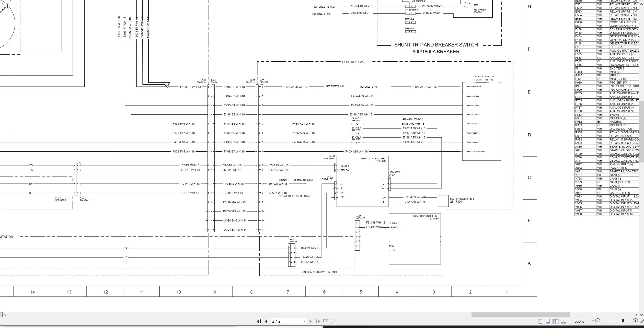Click wire label P858-B14 WH-18

pyautogui.click(x=234, y=202)
